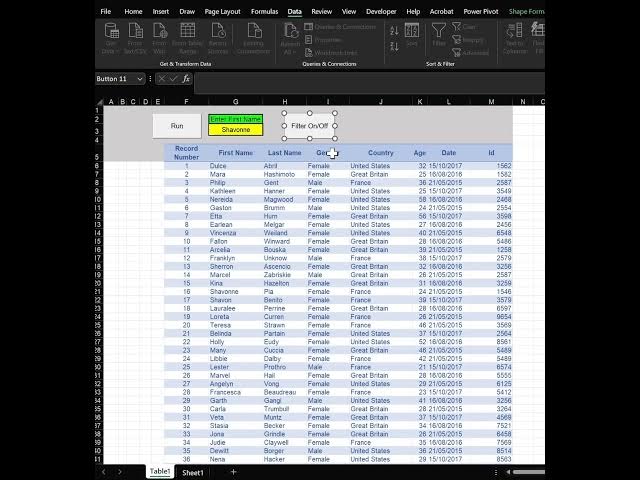This screenshot has width=640, height=480.
Task: Open the File menu
Action: [106, 11]
